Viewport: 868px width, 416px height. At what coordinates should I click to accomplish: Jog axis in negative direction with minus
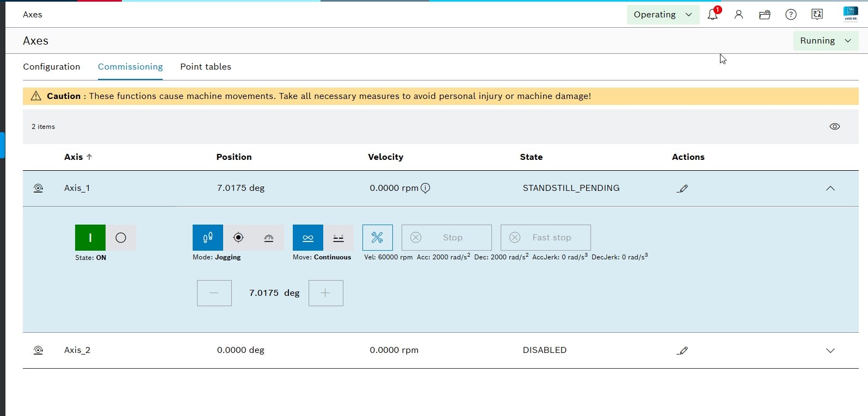214,293
